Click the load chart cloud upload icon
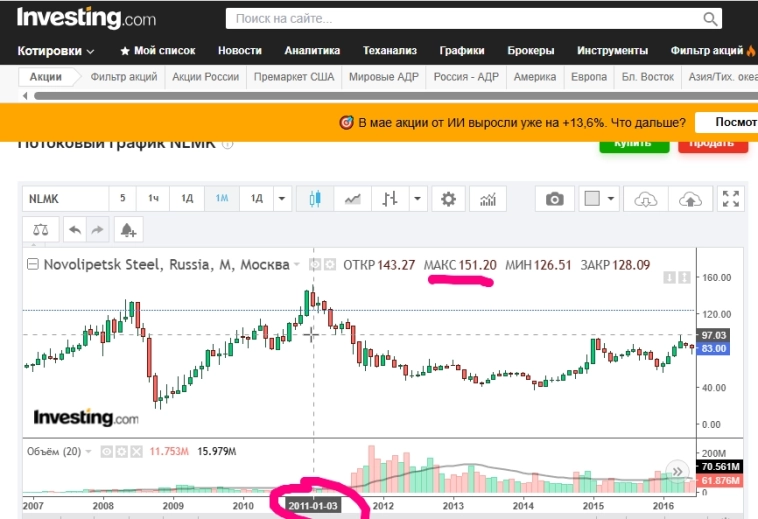This screenshot has width=758, height=519. pyautogui.click(x=690, y=199)
